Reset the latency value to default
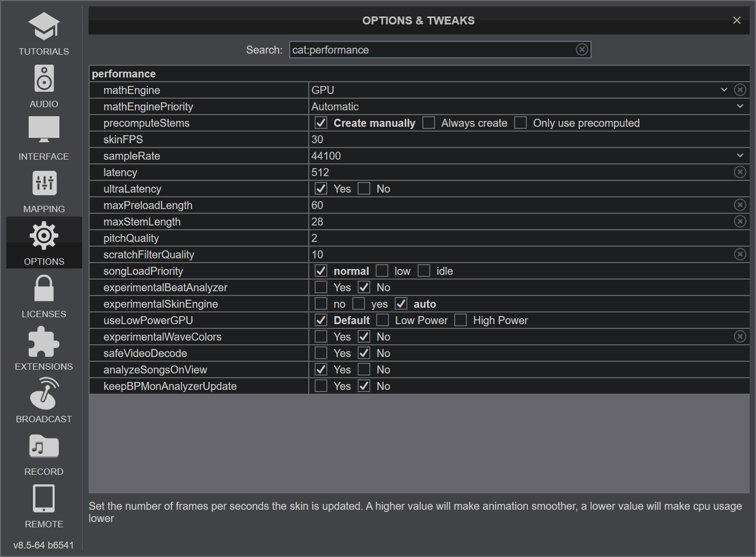This screenshot has width=756, height=557. [740, 172]
